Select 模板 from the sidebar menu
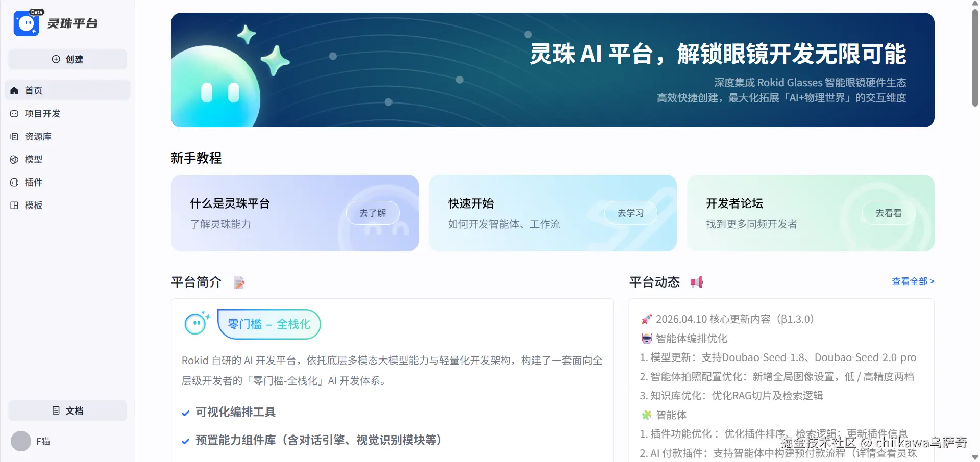Image resolution: width=980 pixels, height=462 pixels. tap(34, 206)
